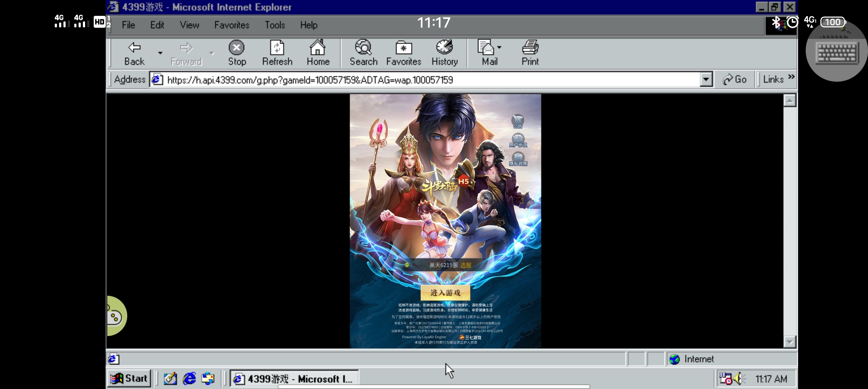868x389 pixels.
Task: Click the scrollbar down arrow
Action: [x=789, y=341]
